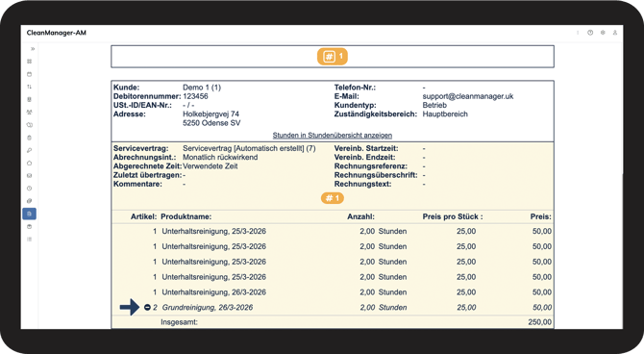
Task: Open the dashboard grid icon in sidebar
Action: (29, 62)
